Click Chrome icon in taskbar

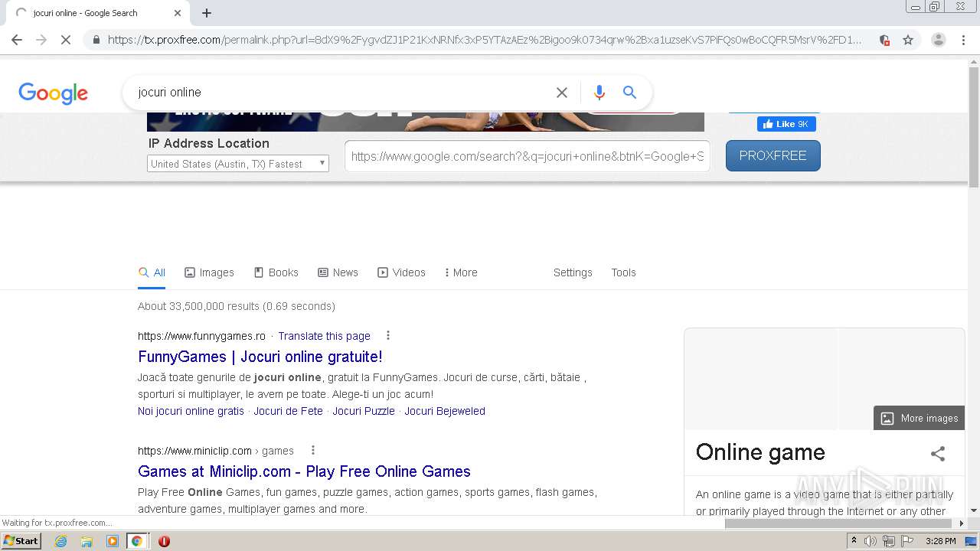[x=137, y=541]
